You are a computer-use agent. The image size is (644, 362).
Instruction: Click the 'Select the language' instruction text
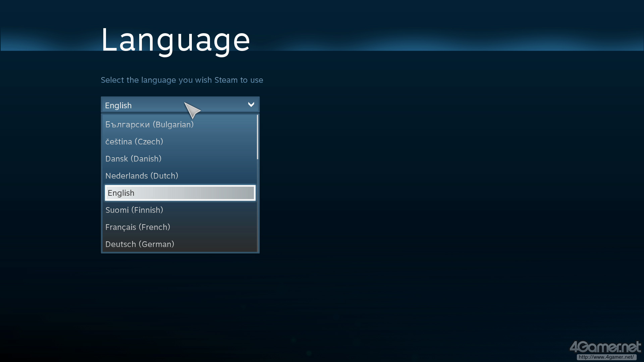tap(182, 80)
